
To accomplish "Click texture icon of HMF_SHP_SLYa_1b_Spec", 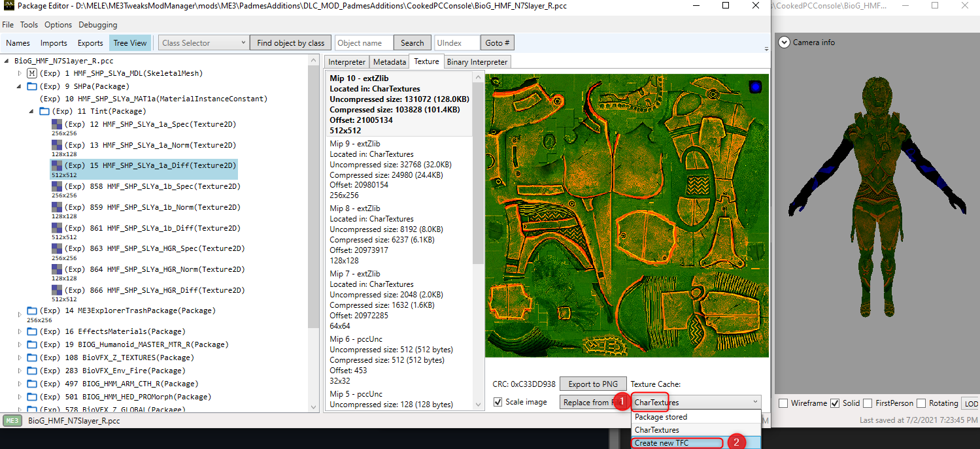I will tap(57, 186).
